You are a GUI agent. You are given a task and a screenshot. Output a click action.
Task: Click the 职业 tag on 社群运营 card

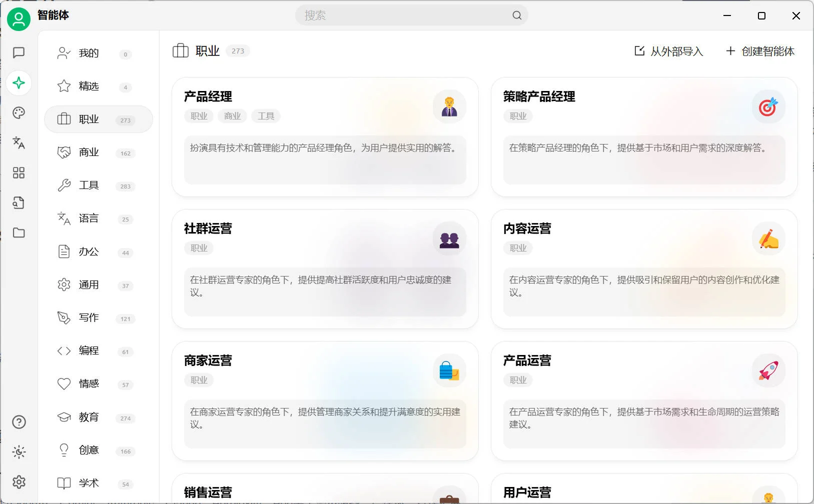coord(199,248)
